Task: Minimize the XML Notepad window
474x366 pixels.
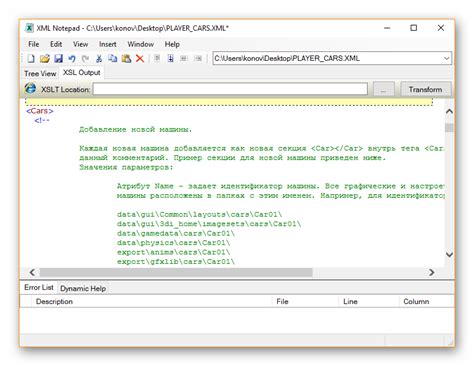Action: pos(387,28)
